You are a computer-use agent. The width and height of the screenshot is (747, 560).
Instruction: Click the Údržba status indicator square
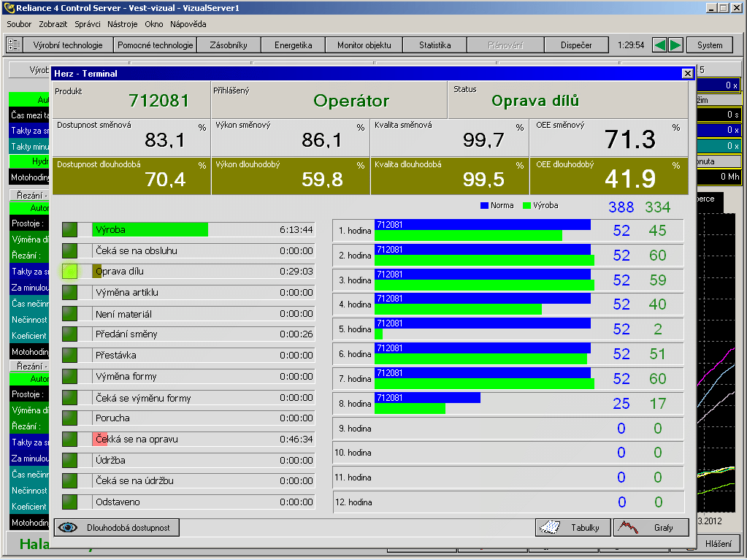70,460
